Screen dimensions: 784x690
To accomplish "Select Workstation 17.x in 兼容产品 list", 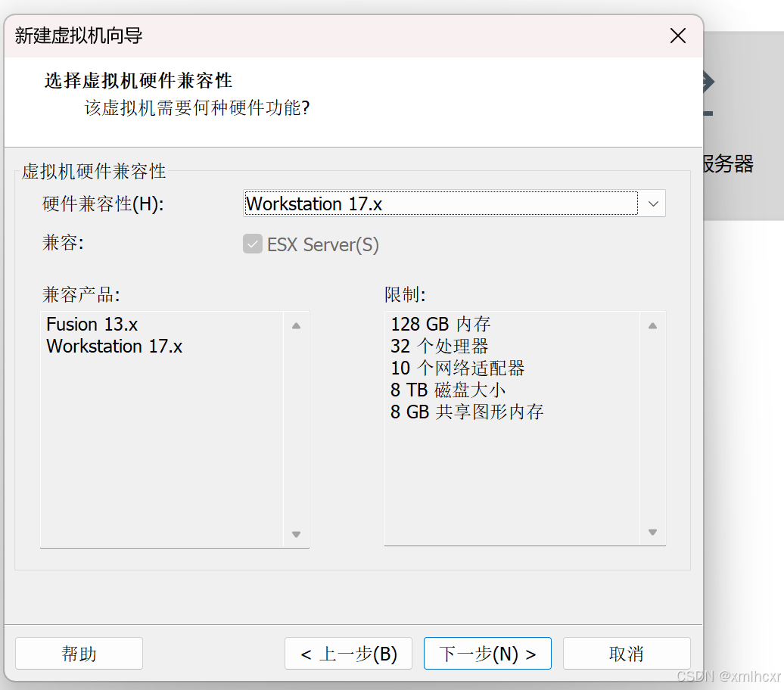I will [x=114, y=346].
